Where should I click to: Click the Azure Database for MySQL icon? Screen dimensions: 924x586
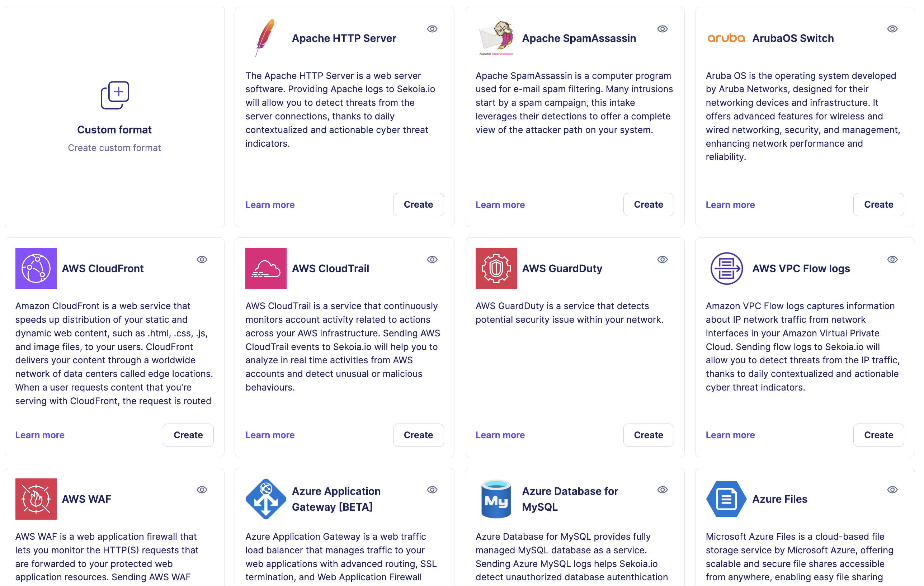click(496, 498)
